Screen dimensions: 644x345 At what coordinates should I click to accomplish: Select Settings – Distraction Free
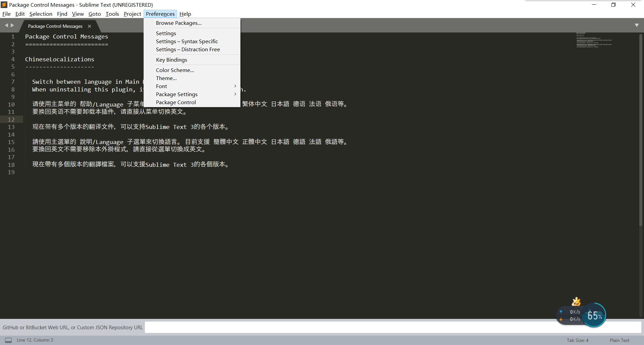[x=192, y=50]
